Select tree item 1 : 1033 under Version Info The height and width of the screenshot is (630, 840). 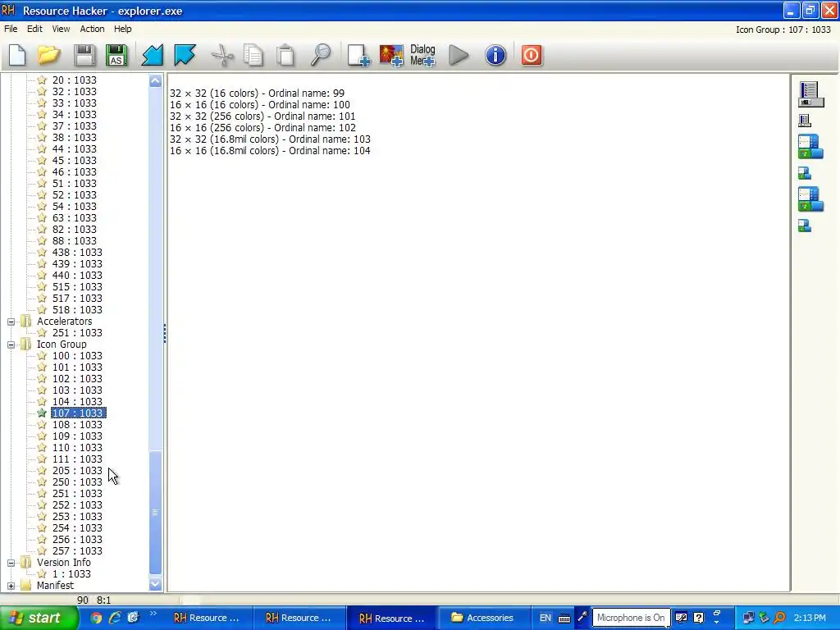(x=71, y=573)
